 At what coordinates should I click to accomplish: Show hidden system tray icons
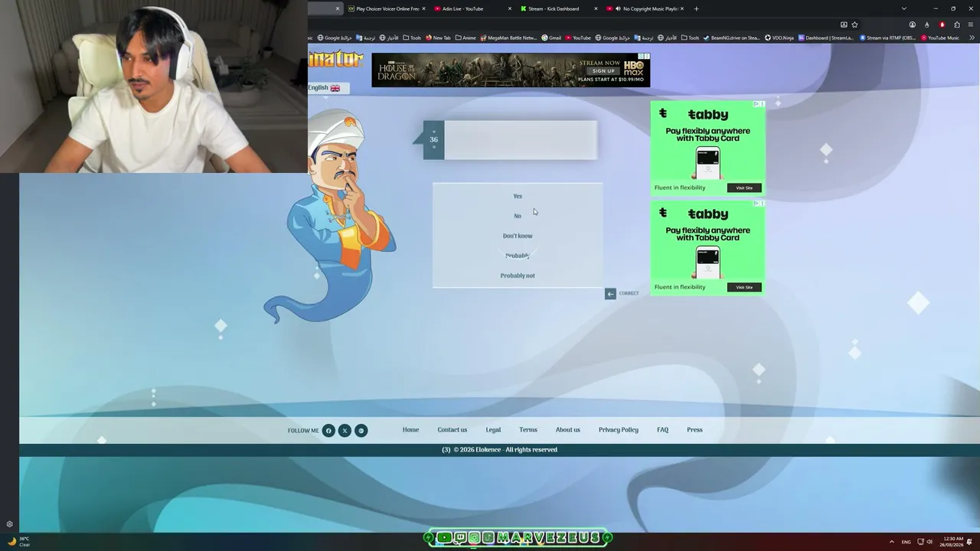(891, 542)
